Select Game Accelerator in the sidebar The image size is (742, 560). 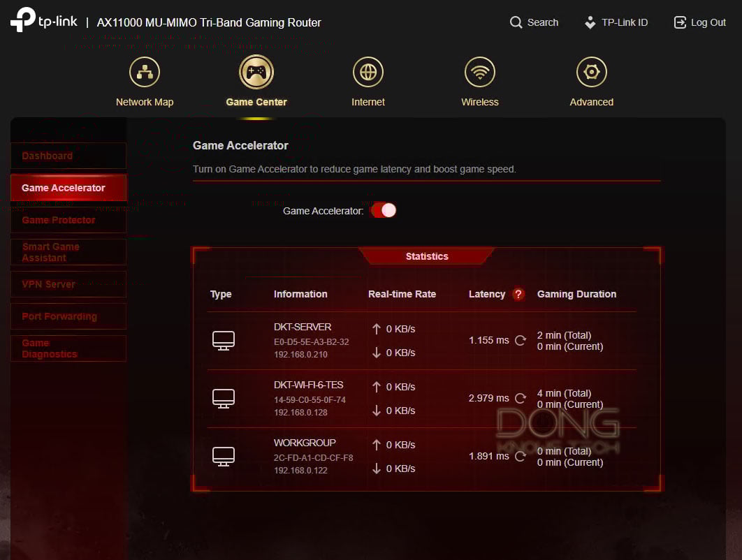pos(68,188)
